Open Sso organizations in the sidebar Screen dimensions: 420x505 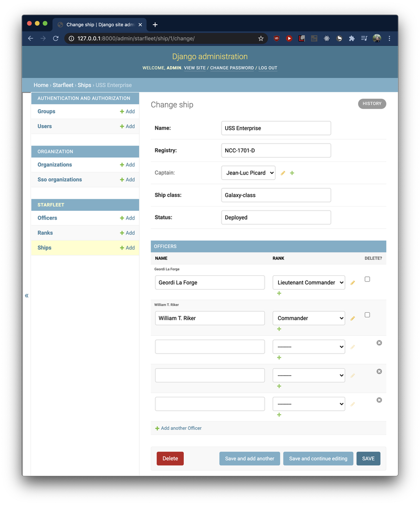[x=59, y=179]
